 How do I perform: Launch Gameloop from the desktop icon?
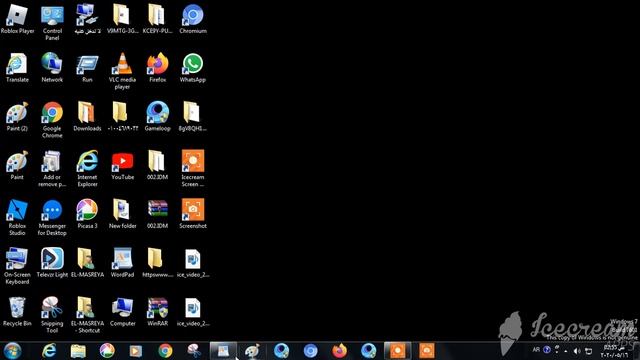pos(158,117)
